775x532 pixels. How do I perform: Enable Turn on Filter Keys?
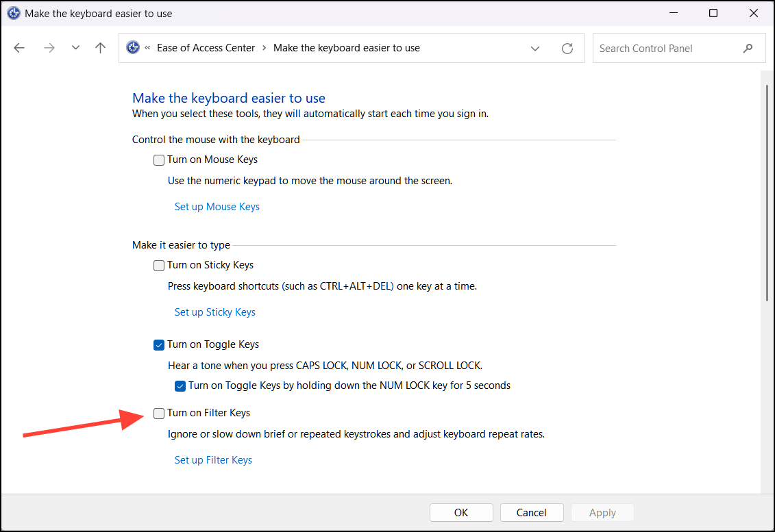pyautogui.click(x=158, y=413)
